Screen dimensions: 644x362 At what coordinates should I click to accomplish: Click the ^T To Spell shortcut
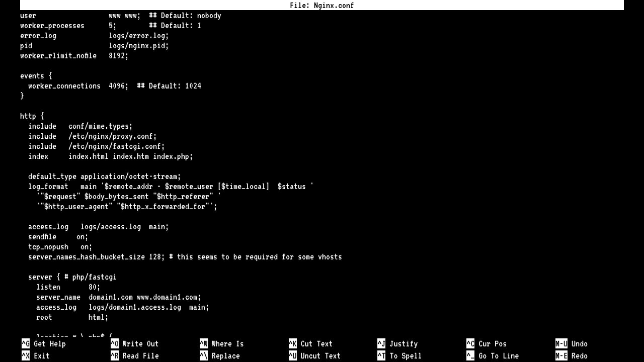[x=400, y=356]
